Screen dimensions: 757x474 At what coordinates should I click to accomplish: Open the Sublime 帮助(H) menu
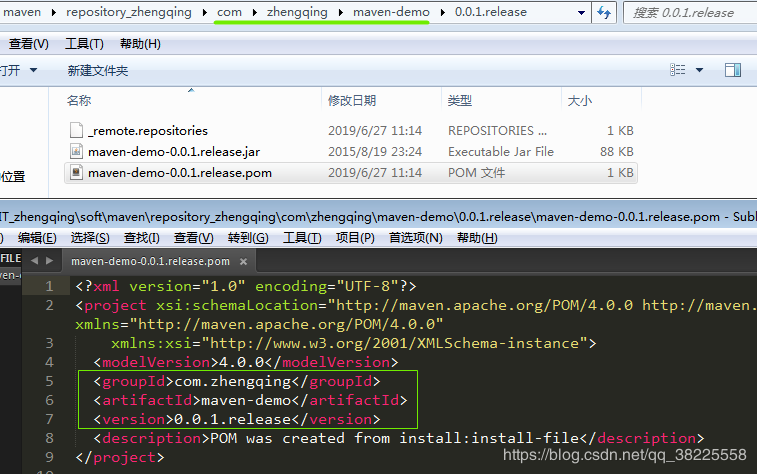point(477,238)
